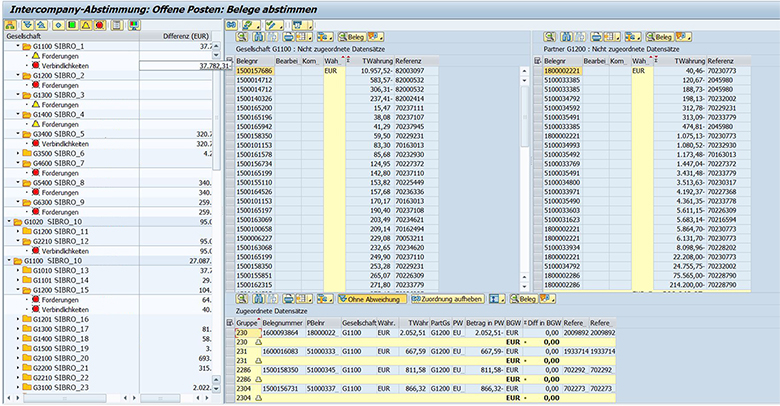
Task: Click the tree view icon in Gesellschaft G1100 toolbar
Action: click(x=323, y=37)
